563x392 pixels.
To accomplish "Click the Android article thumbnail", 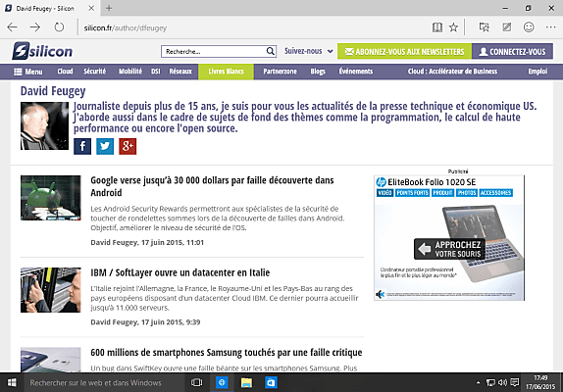I will click(x=51, y=198).
